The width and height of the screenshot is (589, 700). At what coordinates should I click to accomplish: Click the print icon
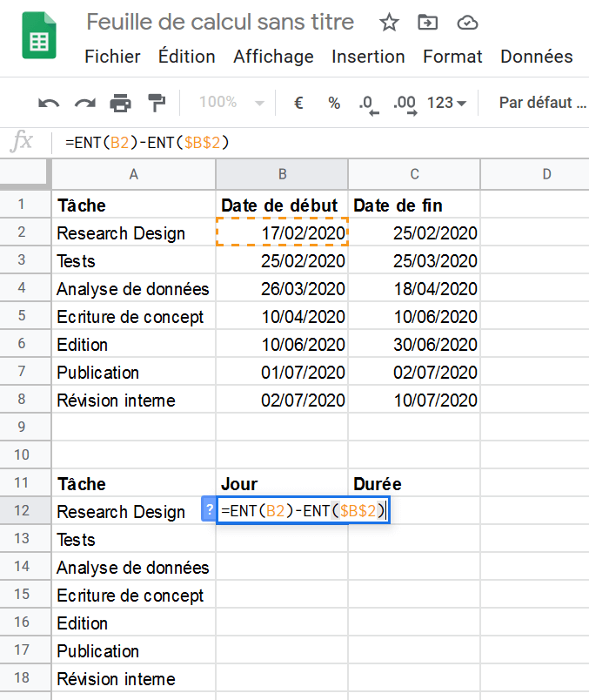click(x=120, y=103)
